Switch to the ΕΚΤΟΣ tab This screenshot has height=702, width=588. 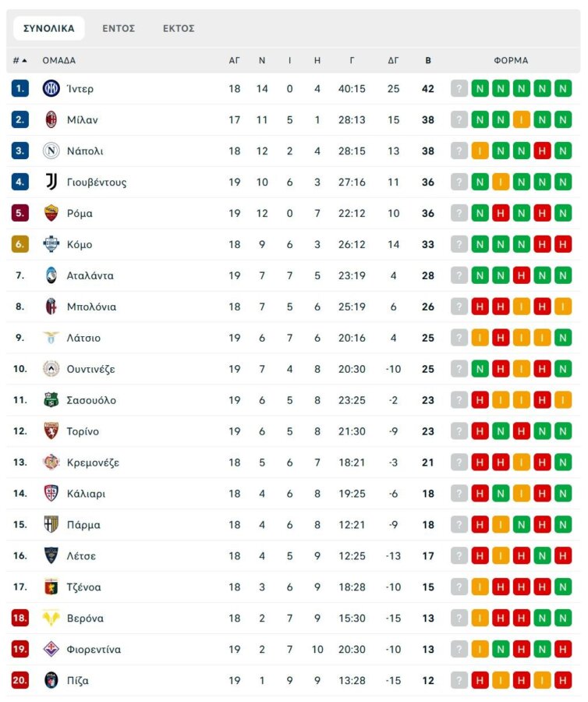click(x=178, y=28)
